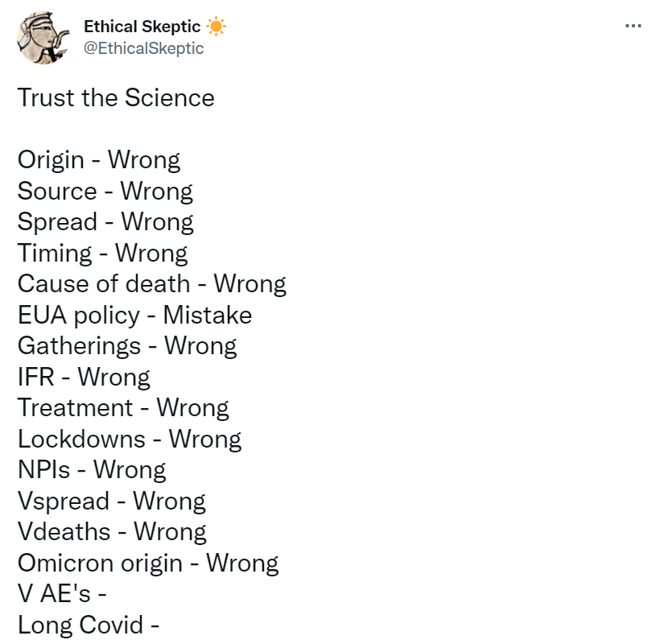Click the Ethical Skeptic profile avatar
656x644 pixels.
(43, 39)
